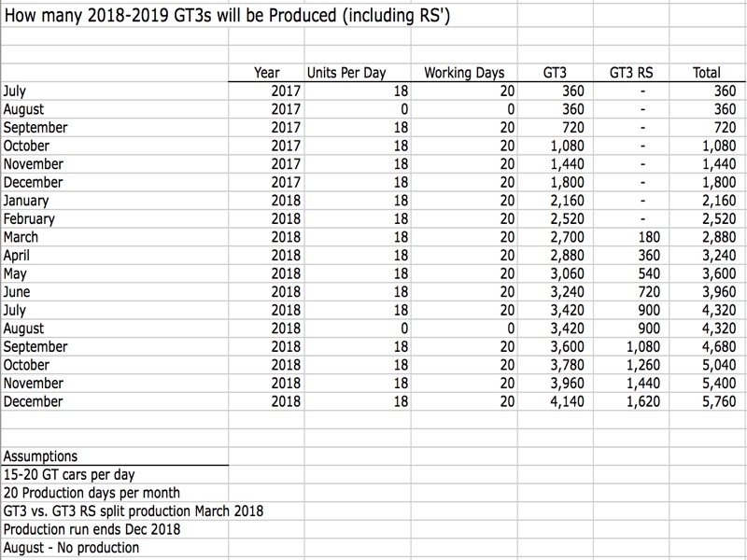The height and width of the screenshot is (560, 747).
Task: Select the September 2018 row label
Action: [x=35, y=346]
